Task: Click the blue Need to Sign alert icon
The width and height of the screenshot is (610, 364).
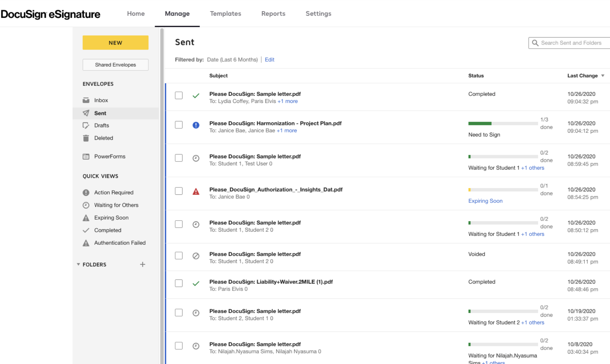Action: pyautogui.click(x=196, y=125)
